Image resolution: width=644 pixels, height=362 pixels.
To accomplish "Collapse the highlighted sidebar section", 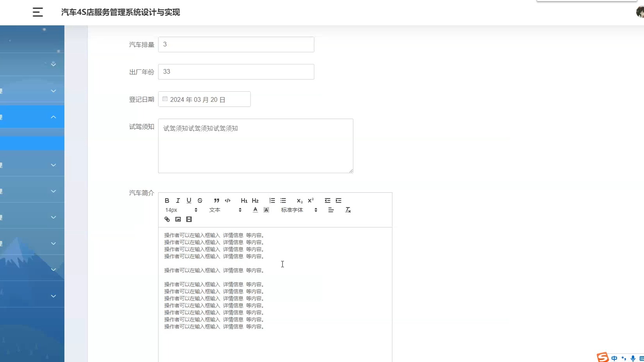I will 53,117.
